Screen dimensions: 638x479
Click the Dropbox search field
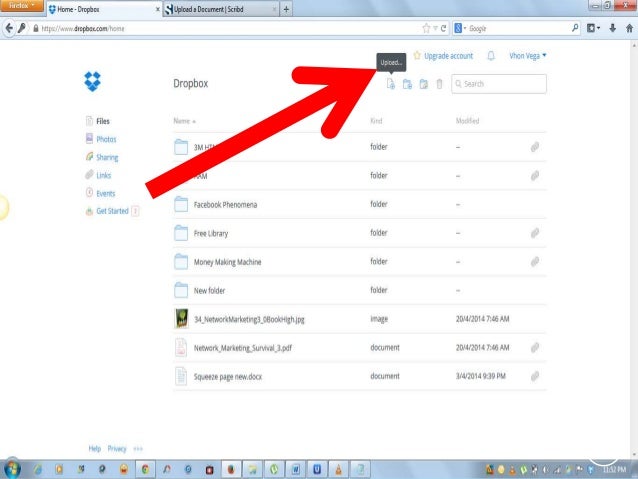[499, 84]
